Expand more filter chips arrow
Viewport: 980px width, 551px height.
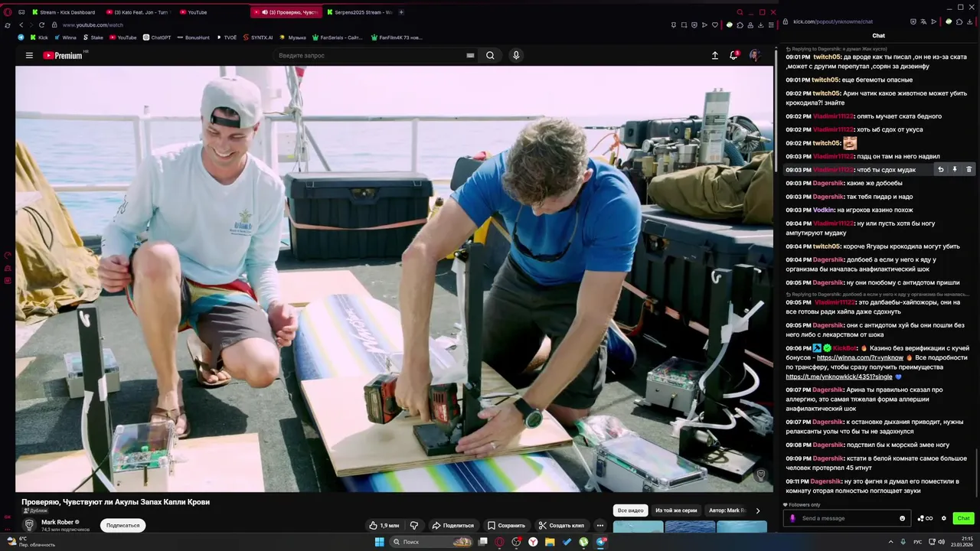[x=758, y=510]
